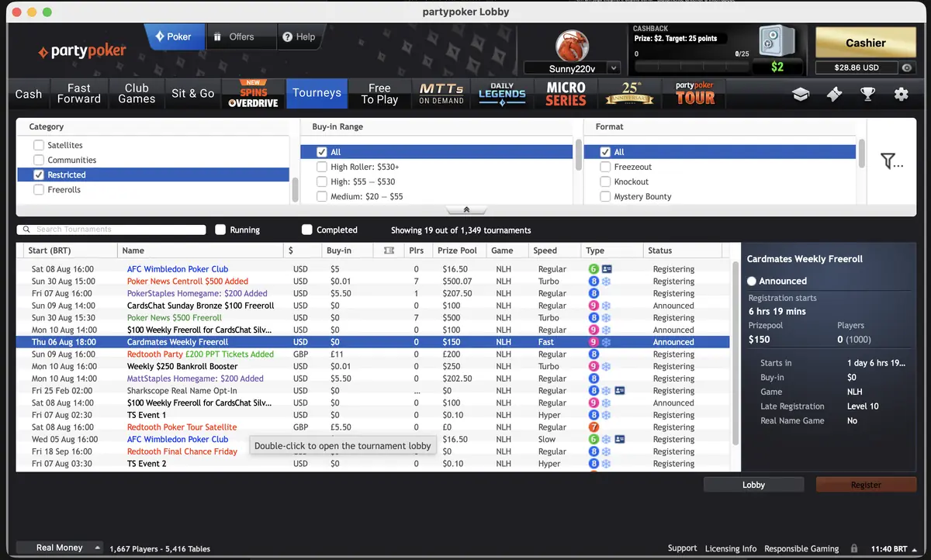Uncheck the Restricted category checkbox
The height and width of the screenshot is (560, 931).
tap(38, 175)
